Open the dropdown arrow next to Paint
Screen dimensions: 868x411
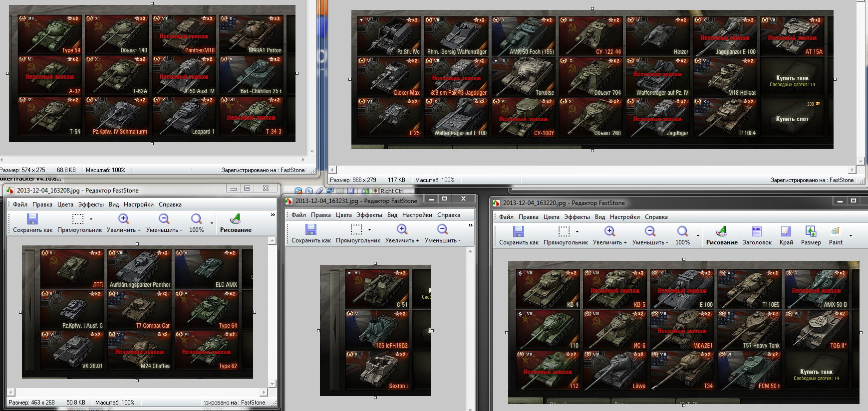(x=851, y=235)
